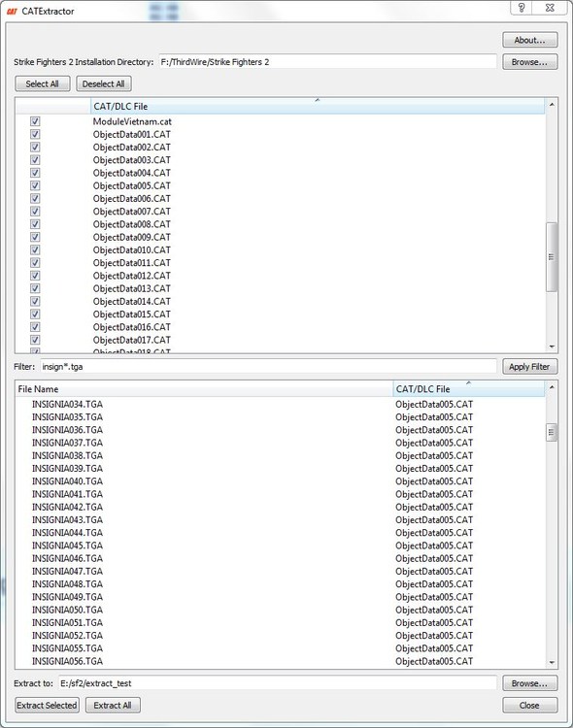Apply the insign*.tga filter
The width and height of the screenshot is (573, 728).
coord(529,367)
